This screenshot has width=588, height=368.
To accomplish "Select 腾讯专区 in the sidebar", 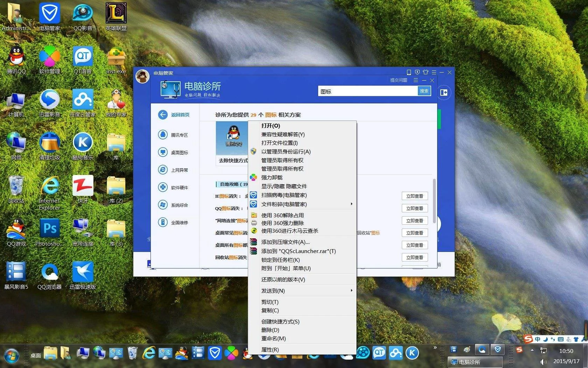I will pyautogui.click(x=174, y=135).
